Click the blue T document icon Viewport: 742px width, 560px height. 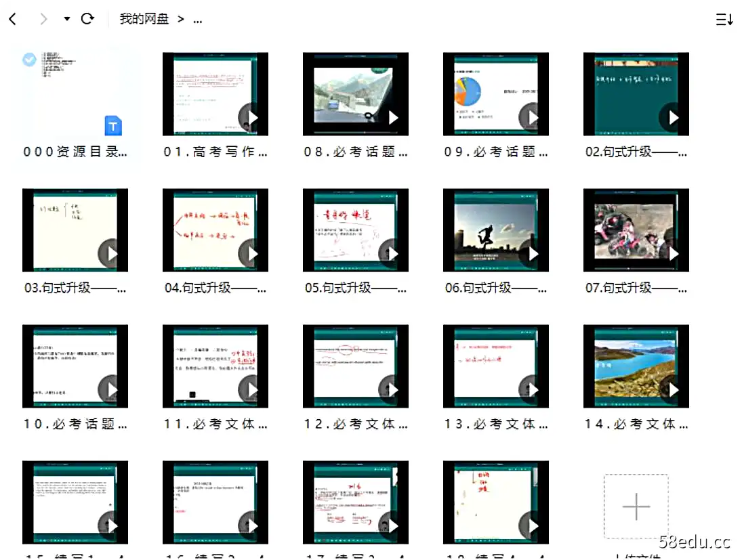113,125
